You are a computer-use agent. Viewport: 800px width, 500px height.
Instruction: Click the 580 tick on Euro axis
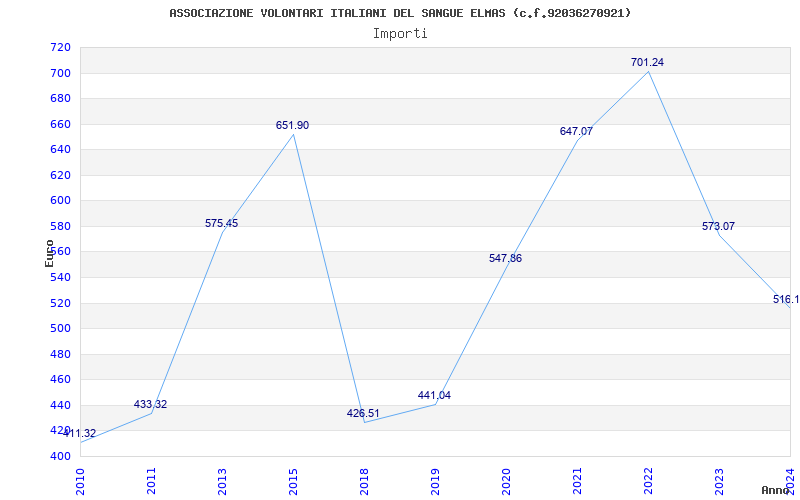[60, 227]
